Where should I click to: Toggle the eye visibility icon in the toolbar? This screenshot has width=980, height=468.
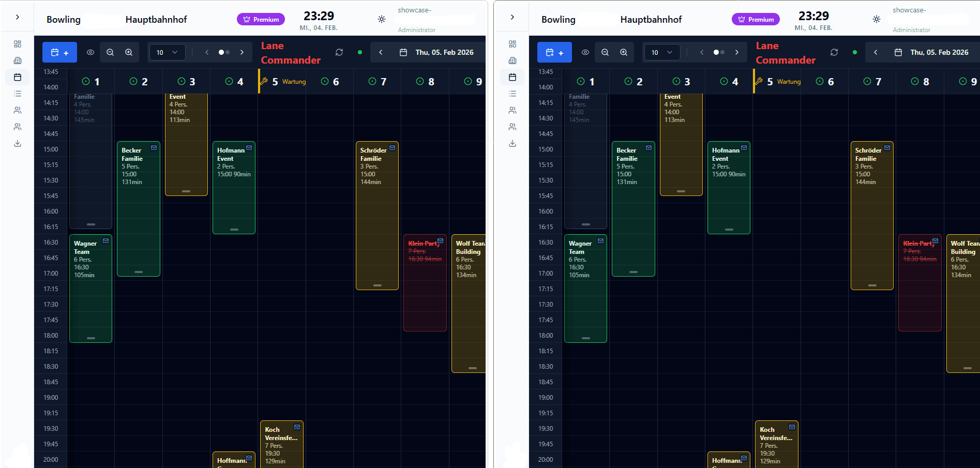(90, 52)
